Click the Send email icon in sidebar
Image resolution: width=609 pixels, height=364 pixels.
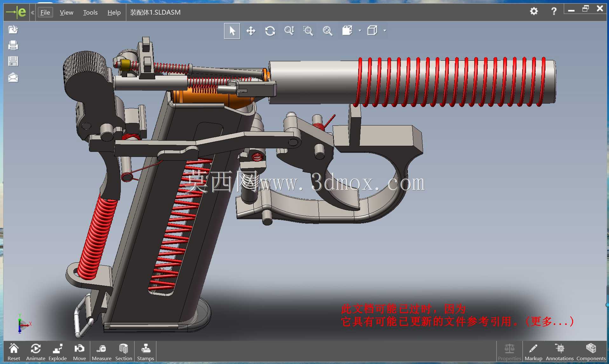[x=13, y=77]
